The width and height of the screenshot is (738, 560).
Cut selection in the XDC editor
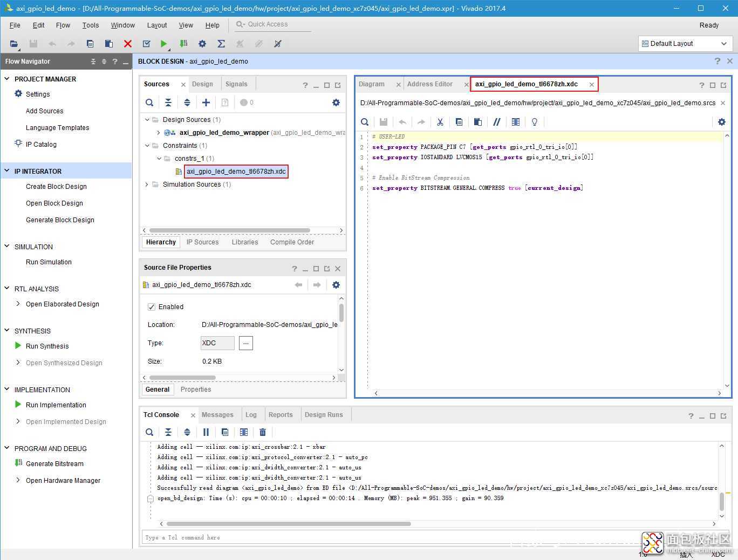click(440, 122)
